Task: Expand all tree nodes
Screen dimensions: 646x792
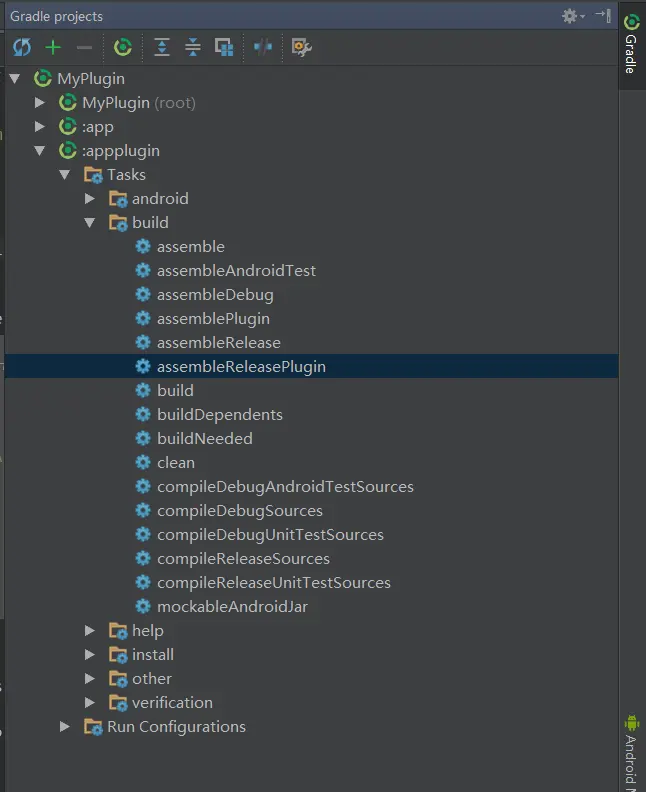Action: pos(162,47)
